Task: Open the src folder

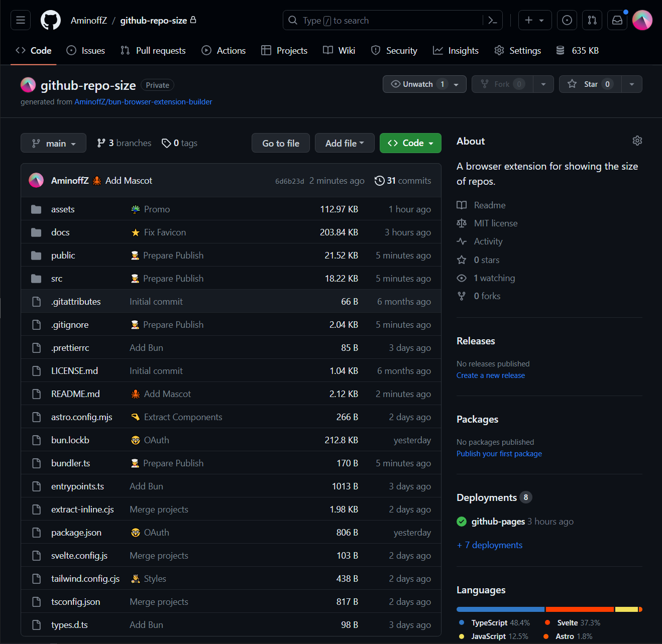Action: [57, 279]
